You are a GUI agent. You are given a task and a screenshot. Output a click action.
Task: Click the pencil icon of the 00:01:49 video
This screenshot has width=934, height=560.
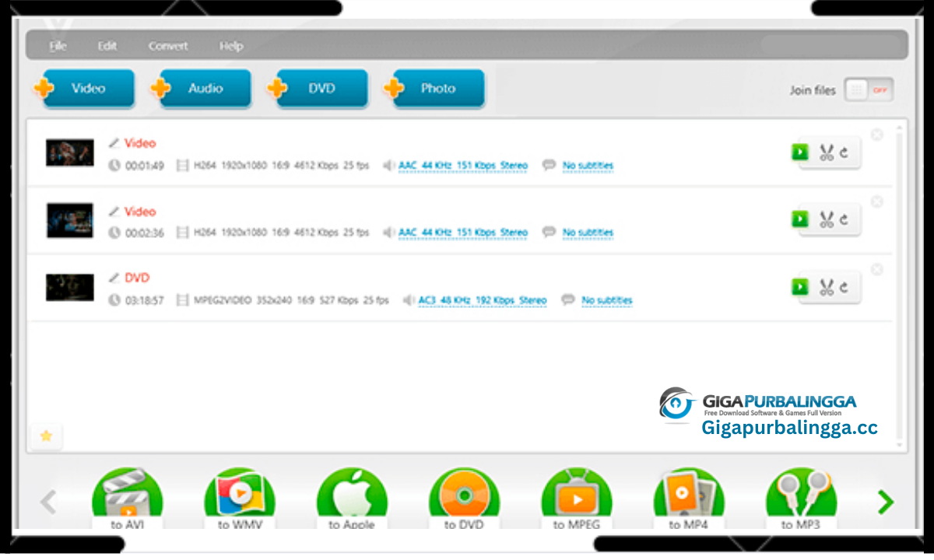point(114,142)
